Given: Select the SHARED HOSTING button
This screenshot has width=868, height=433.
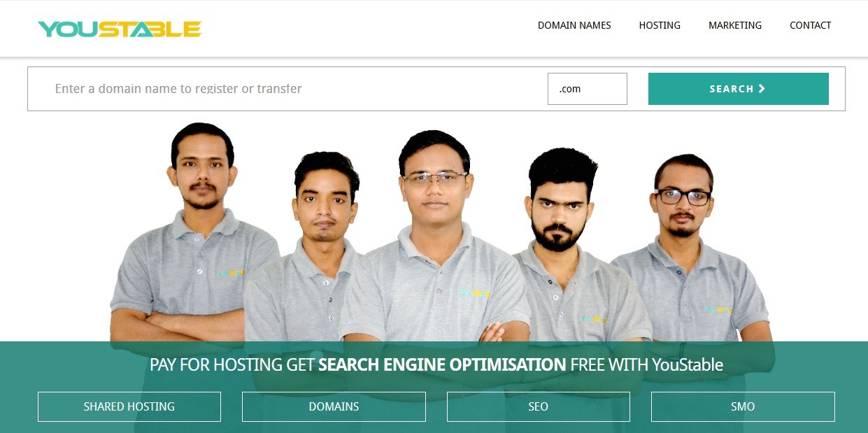Looking at the screenshot, I should (129, 406).
